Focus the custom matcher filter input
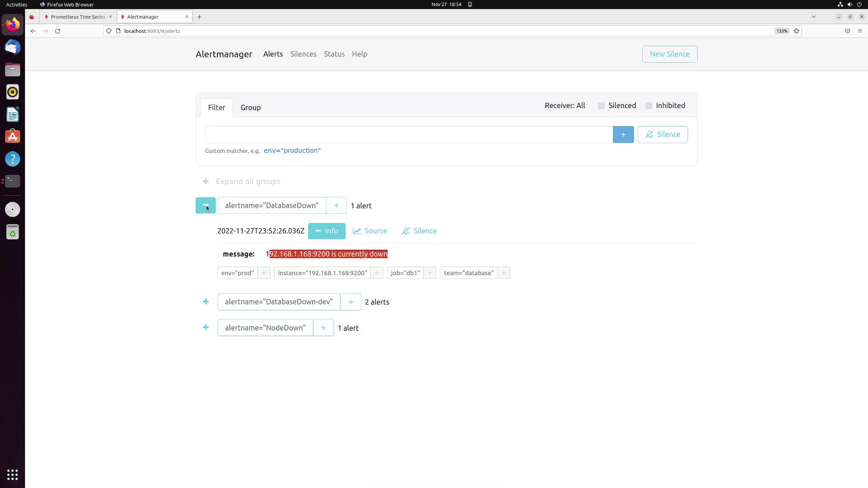The width and height of the screenshot is (868, 488). point(409,135)
